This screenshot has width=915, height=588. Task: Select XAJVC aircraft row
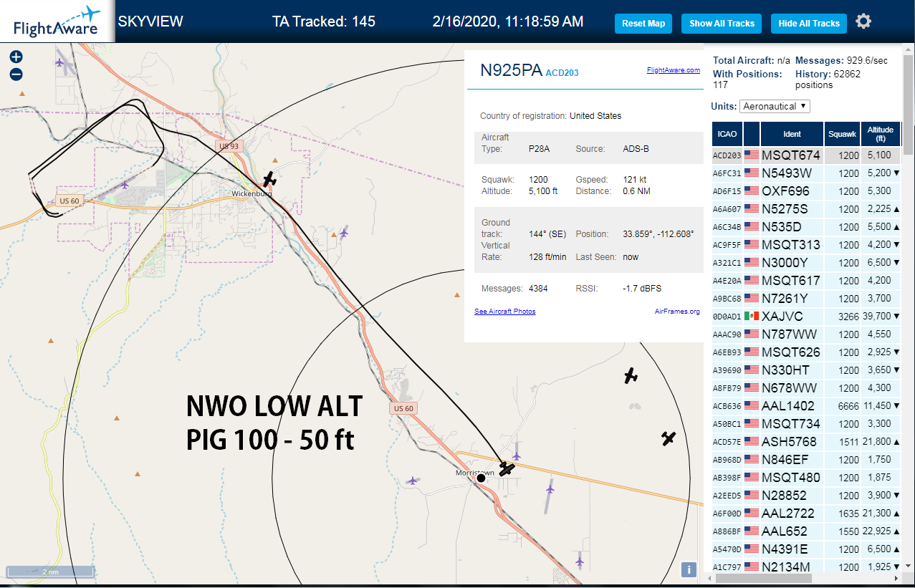[806, 317]
